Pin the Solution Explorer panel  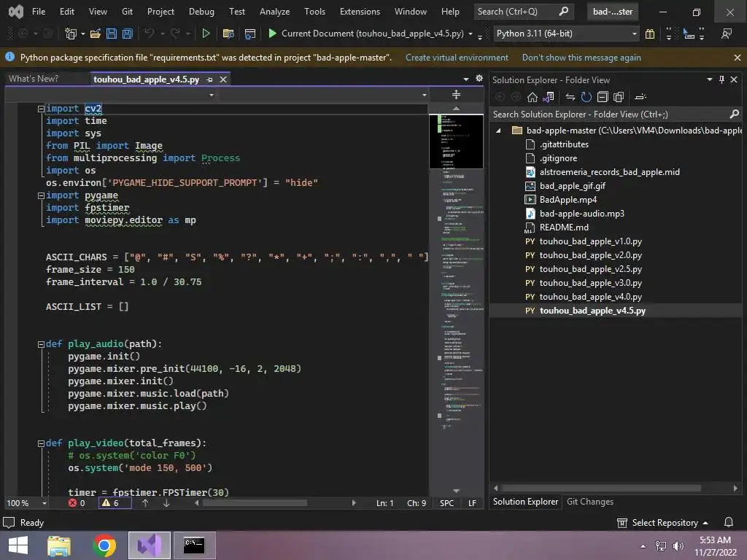tap(721, 79)
